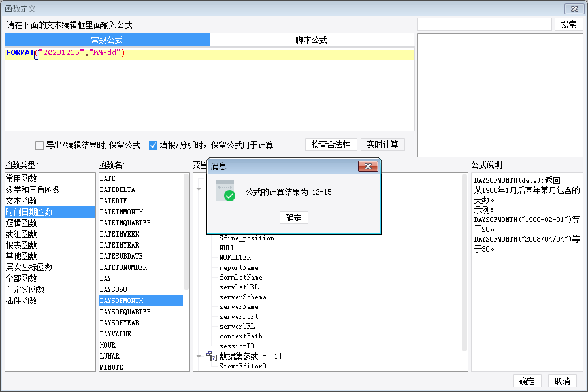Screen dimensions: 588x392
Task: Select the MINUTE function
Action: [141, 367]
